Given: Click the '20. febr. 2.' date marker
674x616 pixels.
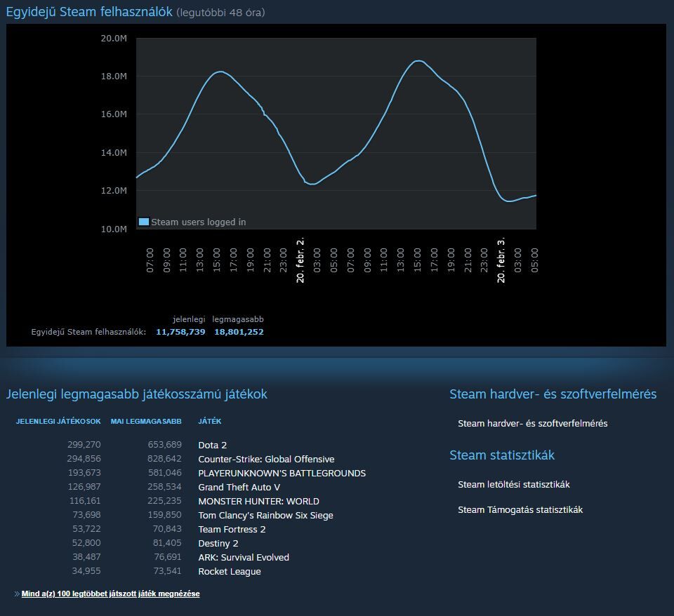Looking at the screenshot, I should pyautogui.click(x=300, y=260).
